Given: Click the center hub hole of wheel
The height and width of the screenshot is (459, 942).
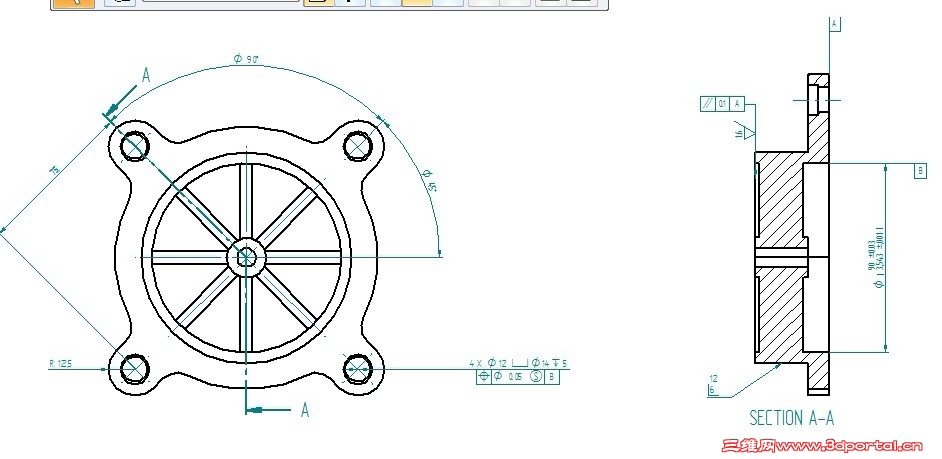Looking at the screenshot, I should pos(246,258).
